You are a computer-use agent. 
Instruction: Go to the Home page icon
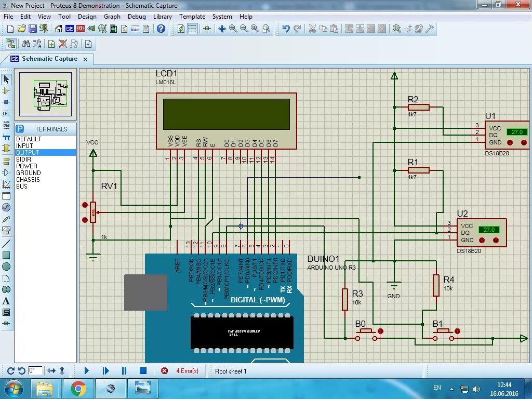[59, 29]
